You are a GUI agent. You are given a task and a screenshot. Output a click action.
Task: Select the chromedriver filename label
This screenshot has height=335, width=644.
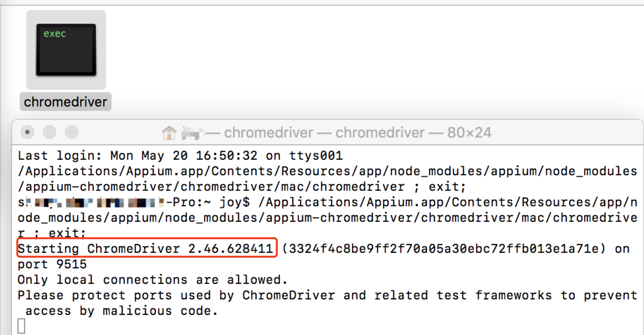pyautogui.click(x=65, y=102)
